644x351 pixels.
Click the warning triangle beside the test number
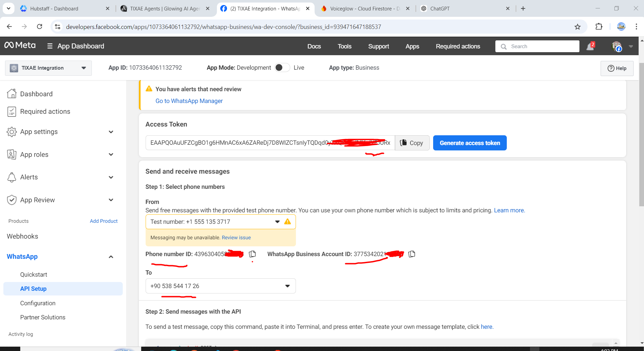coord(288,221)
